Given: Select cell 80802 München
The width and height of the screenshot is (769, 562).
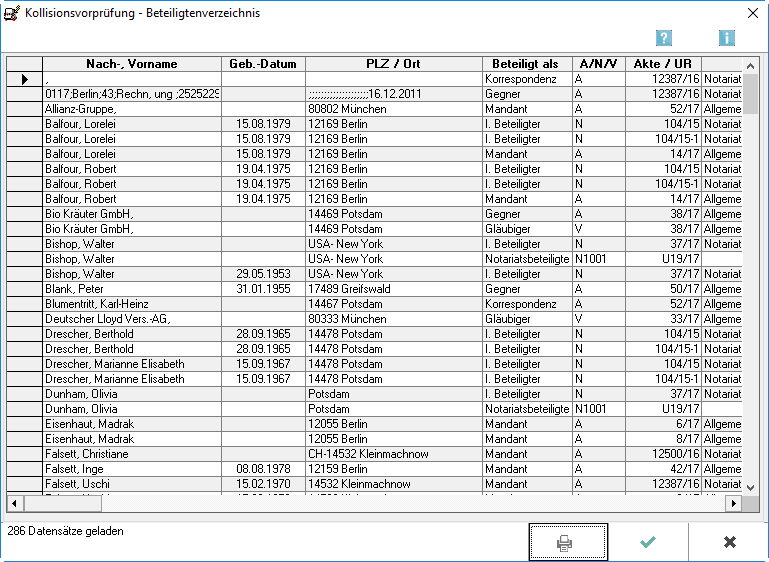Looking at the screenshot, I should pos(394,109).
